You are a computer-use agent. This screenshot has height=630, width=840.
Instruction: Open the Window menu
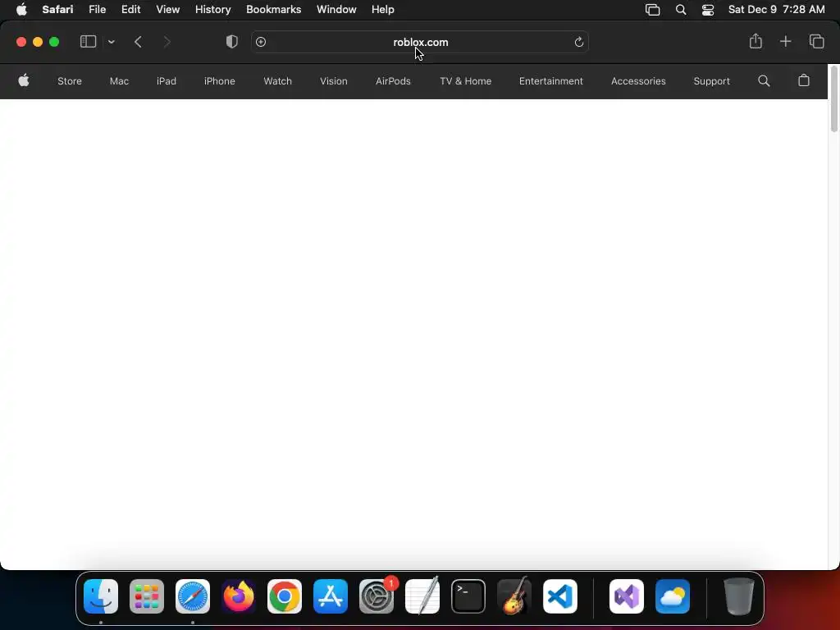[x=336, y=10]
